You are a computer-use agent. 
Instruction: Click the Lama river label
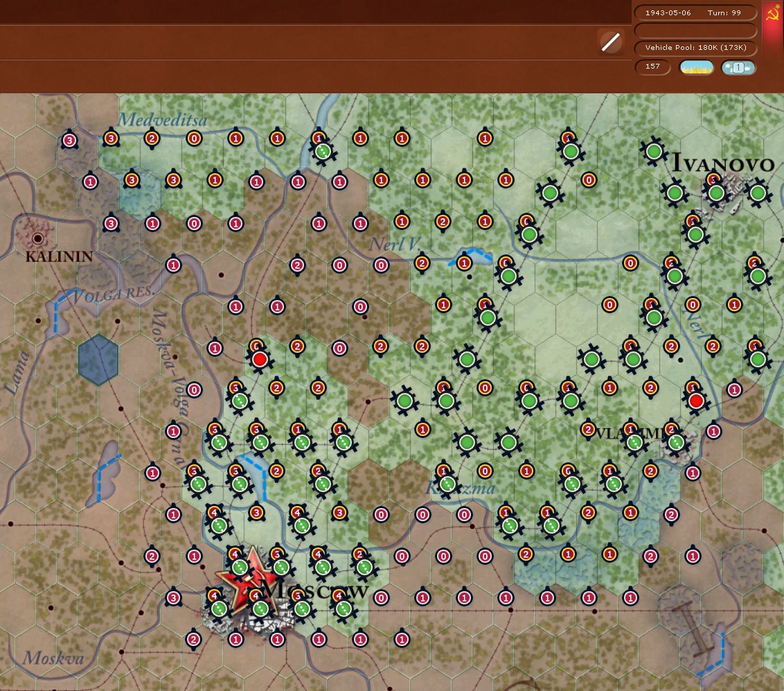pos(17,373)
